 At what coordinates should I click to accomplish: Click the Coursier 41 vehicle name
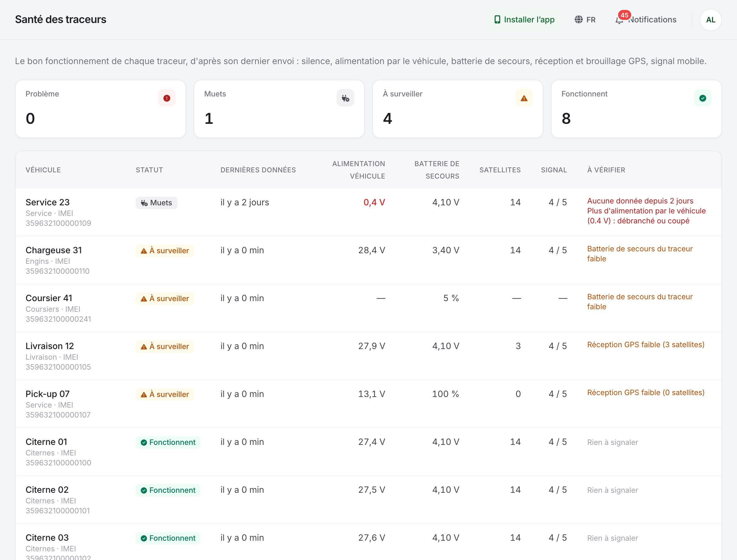tap(49, 298)
